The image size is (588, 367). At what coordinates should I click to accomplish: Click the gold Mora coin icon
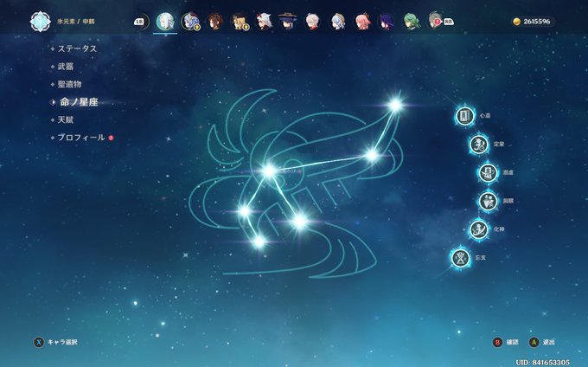coord(517,22)
